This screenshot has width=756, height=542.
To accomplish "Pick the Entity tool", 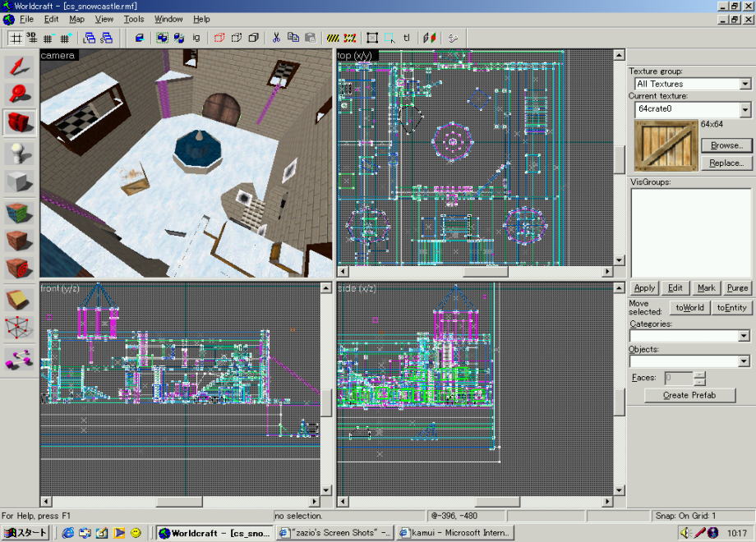I will tap(19, 153).
